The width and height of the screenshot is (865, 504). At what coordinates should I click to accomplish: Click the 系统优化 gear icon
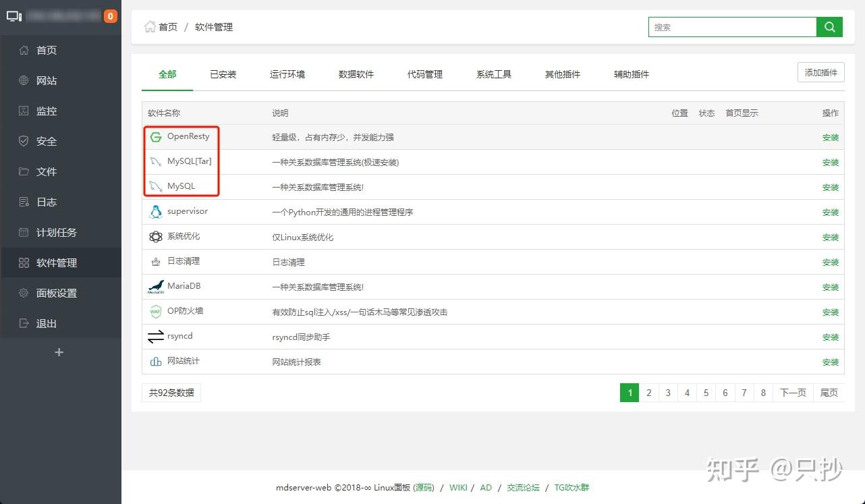[155, 236]
